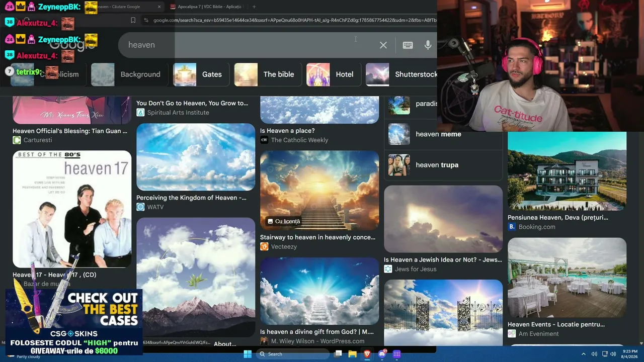Open 'Stairway to heaven in heavenly' title
The height and width of the screenshot is (362, 644).
pyautogui.click(x=318, y=237)
